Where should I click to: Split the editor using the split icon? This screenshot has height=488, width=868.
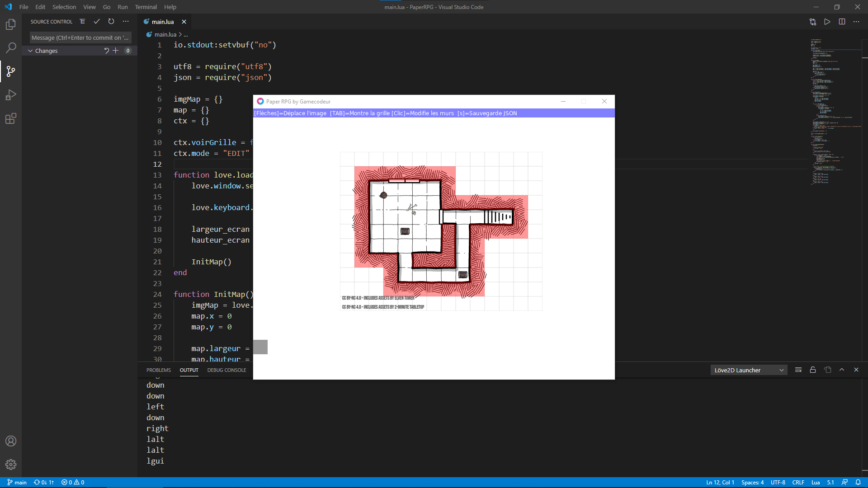(842, 21)
